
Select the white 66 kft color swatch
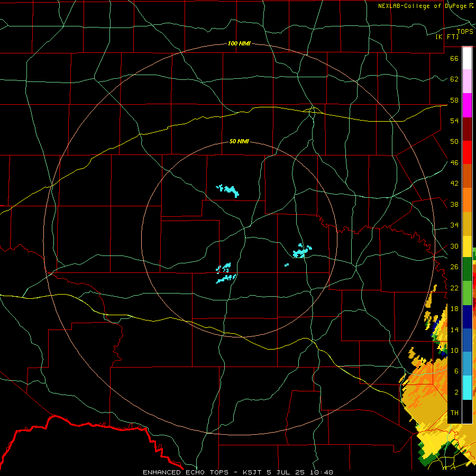pyautogui.click(x=467, y=58)
